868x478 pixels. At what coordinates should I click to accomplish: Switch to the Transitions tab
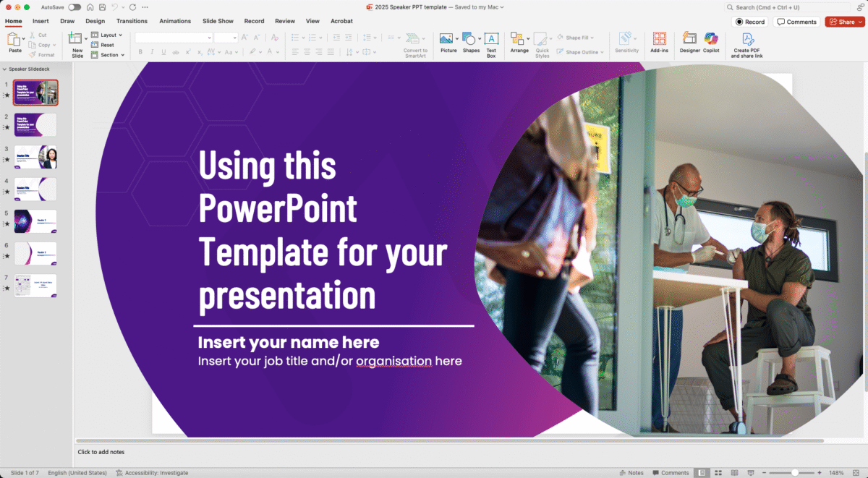point(132,21)
